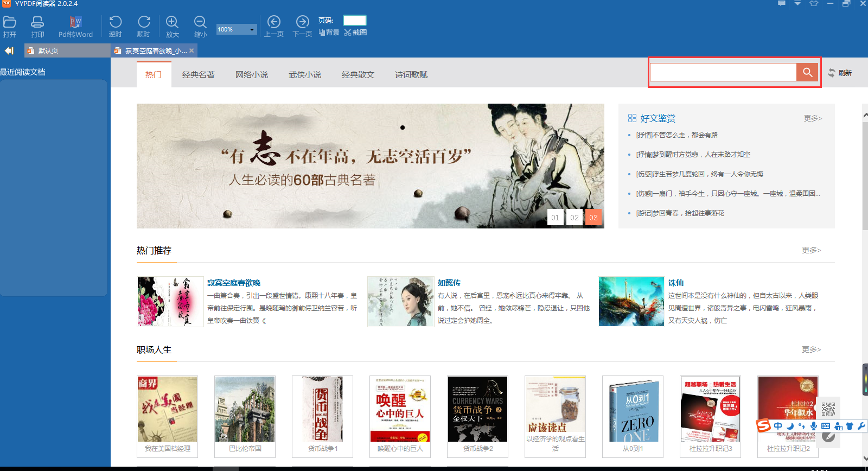
Task: Go to the previous page (上一页)
Action: point(274,22)
